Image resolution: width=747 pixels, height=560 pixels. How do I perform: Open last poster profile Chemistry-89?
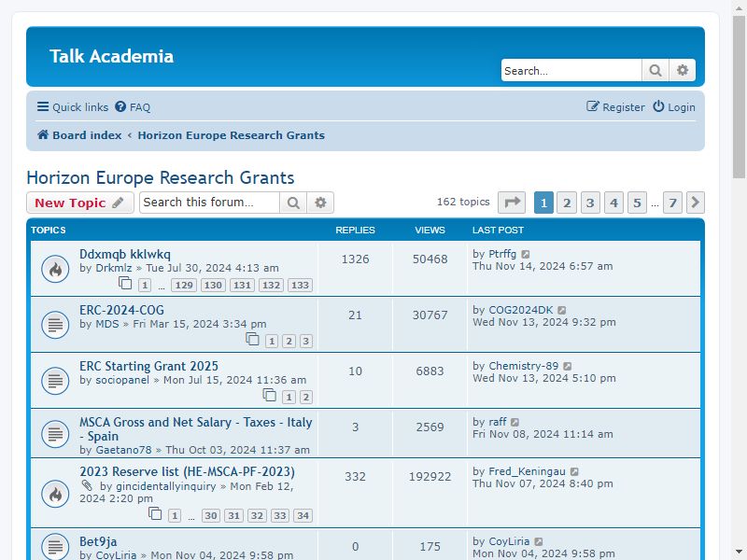click(524, 366)
